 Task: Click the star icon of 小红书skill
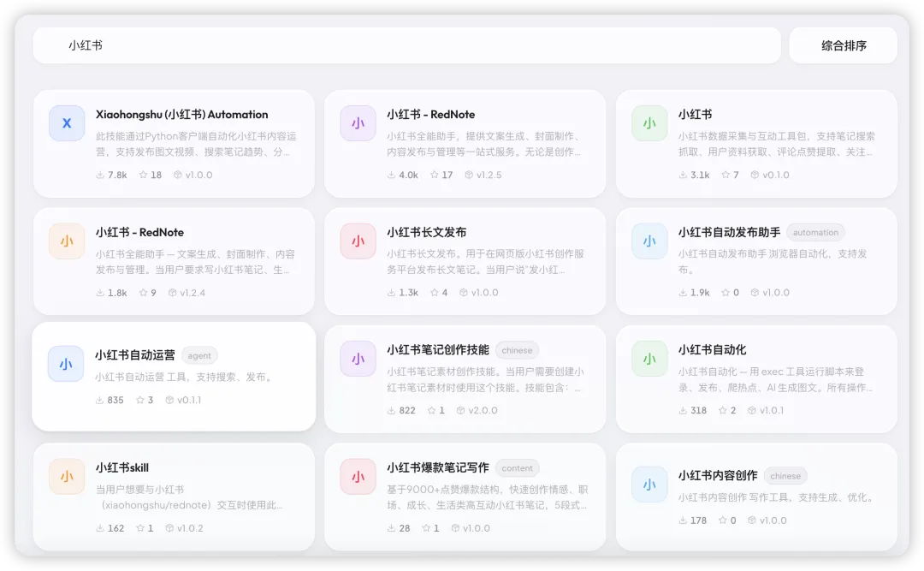pyautogui.click(x=140, y=528)
